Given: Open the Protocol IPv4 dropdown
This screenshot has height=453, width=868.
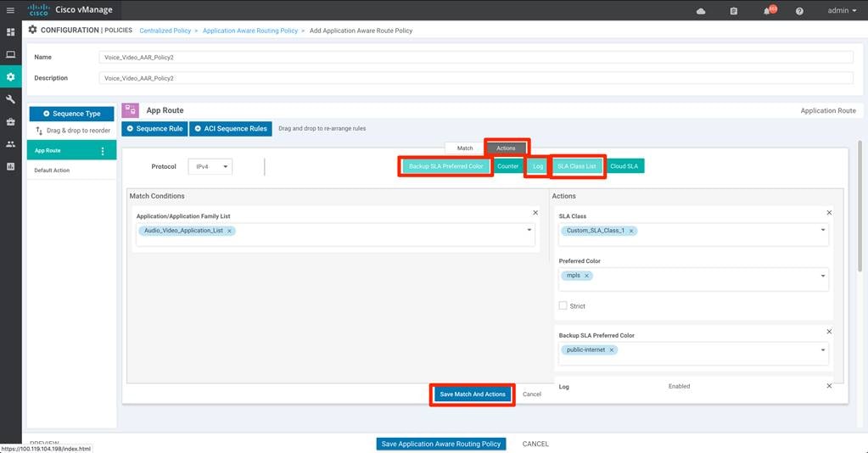Looking at the screenshot, I should [x=210, y=166].
